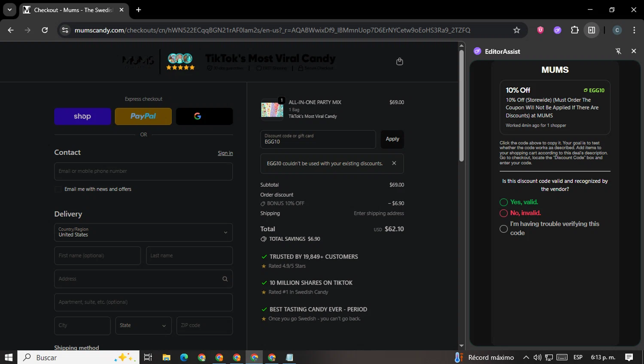This screenshot has width=644, height=364.
Task: Open the Extensions puzzle menu
Action: (574, 30)
